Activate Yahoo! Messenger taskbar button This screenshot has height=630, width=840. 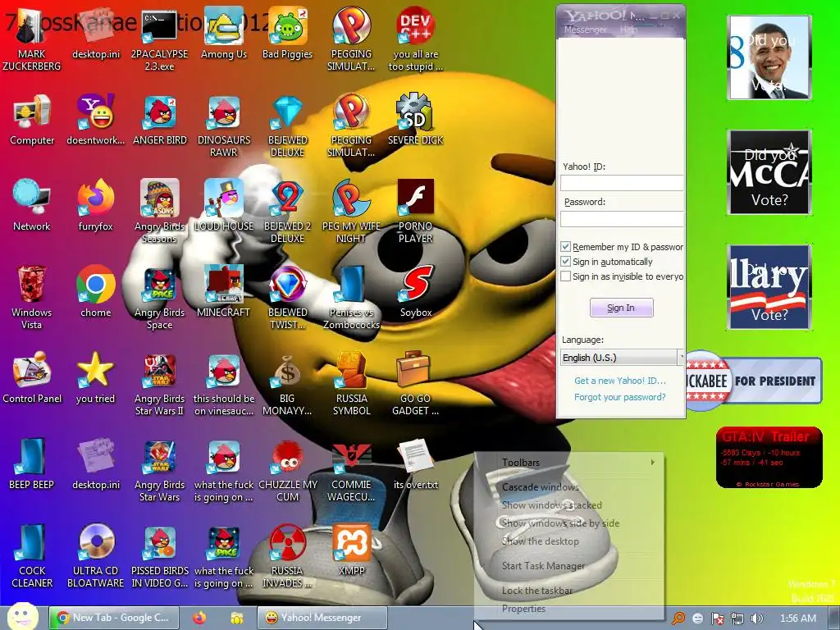[x=322, y=618]
